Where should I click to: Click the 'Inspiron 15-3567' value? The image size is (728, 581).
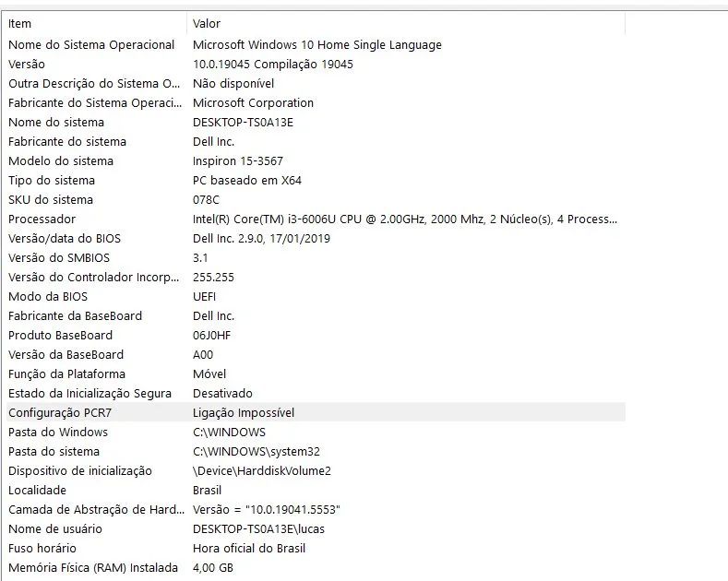[238, 161]
